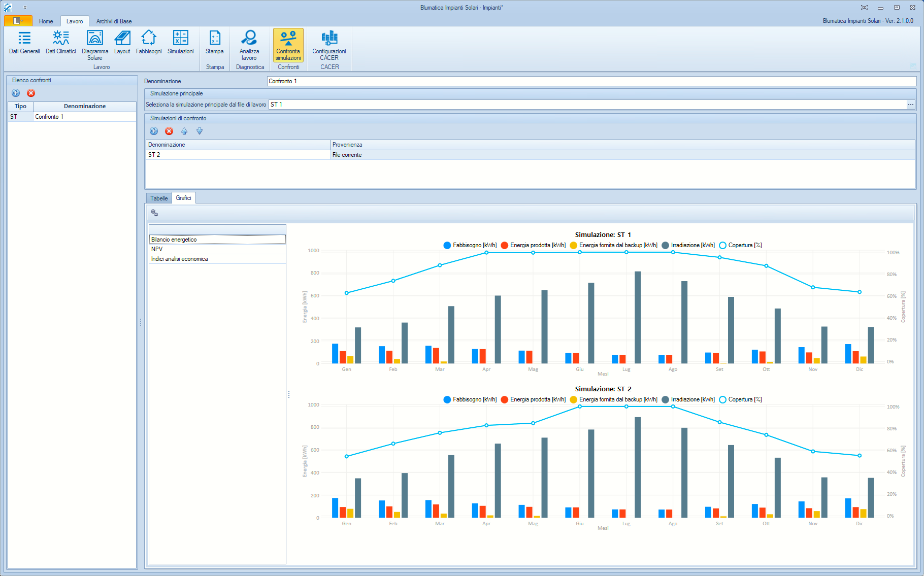Viewport: 924px width, 576px height.
Task: Move comparison simulation down with arrow
Action: pos(200,131)
